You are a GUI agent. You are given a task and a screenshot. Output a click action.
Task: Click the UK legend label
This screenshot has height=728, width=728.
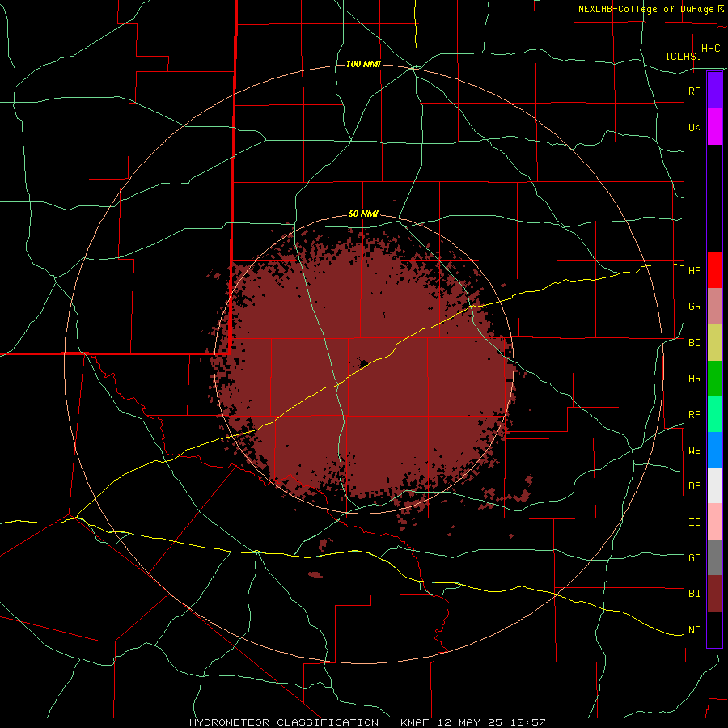coord(694,127)
